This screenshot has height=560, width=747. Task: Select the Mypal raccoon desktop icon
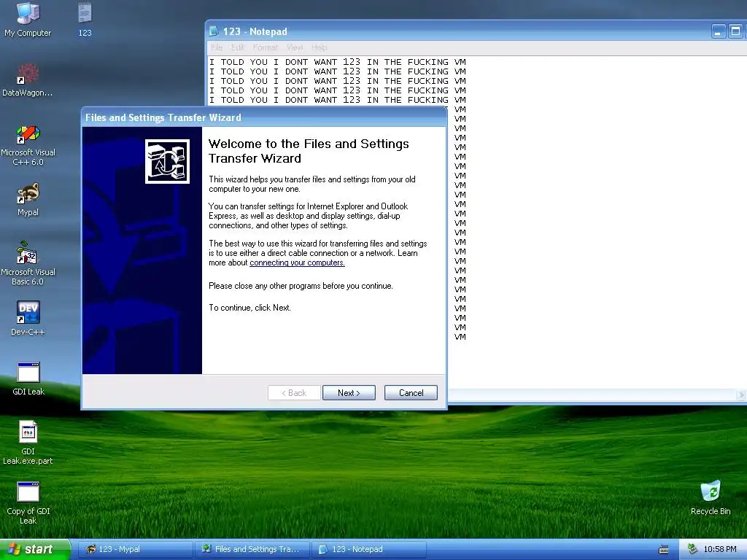[28, 199]
